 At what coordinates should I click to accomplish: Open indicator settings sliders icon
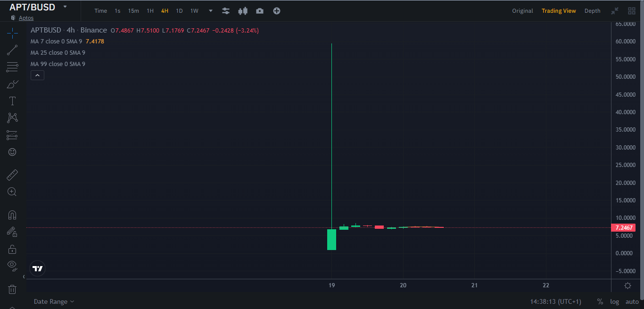coord(226,11)
